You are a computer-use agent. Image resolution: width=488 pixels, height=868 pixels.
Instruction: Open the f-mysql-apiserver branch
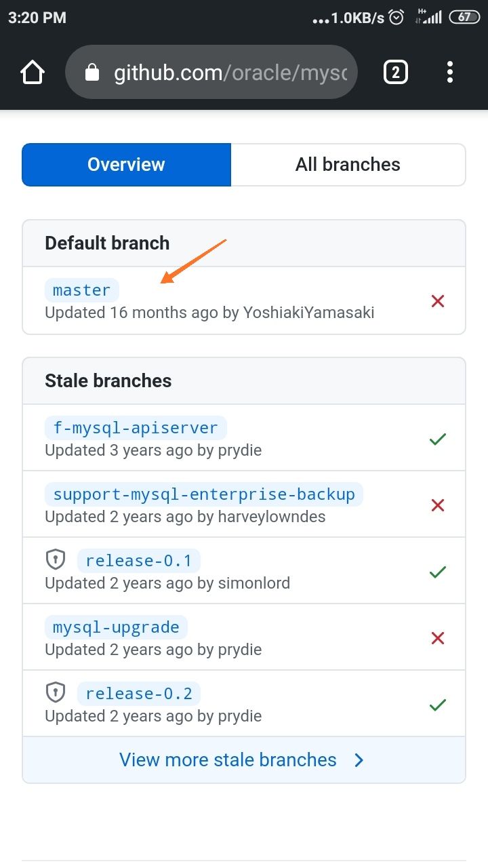136,428
